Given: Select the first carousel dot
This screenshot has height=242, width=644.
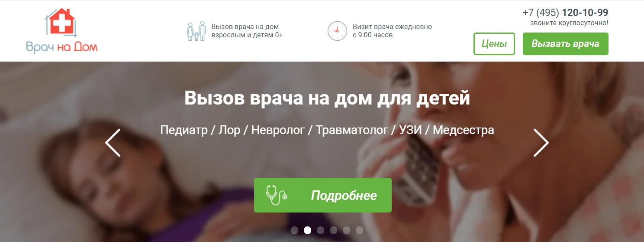Looking at the screenshot, I should [294, 230].
